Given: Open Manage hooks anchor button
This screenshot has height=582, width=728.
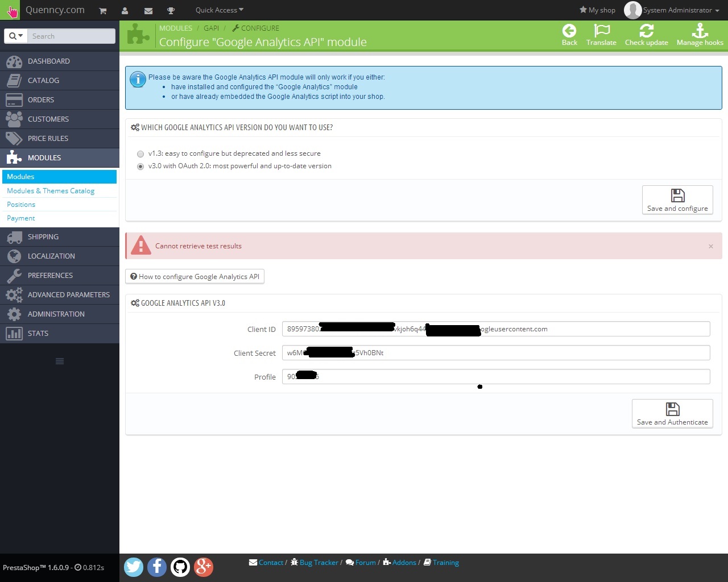Looking at the screenshot, I should coord(700,35).
